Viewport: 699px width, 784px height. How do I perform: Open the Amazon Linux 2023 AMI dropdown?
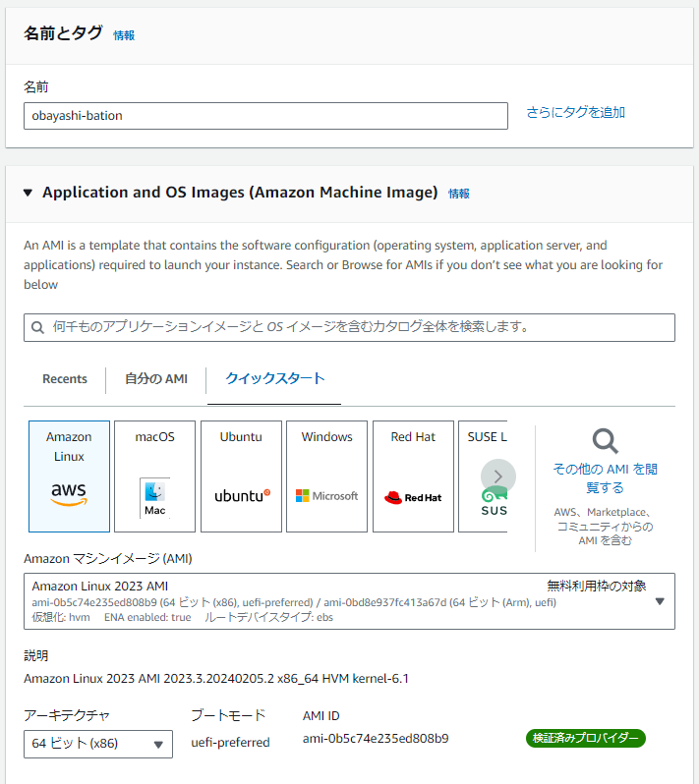(x=349, y=601)
